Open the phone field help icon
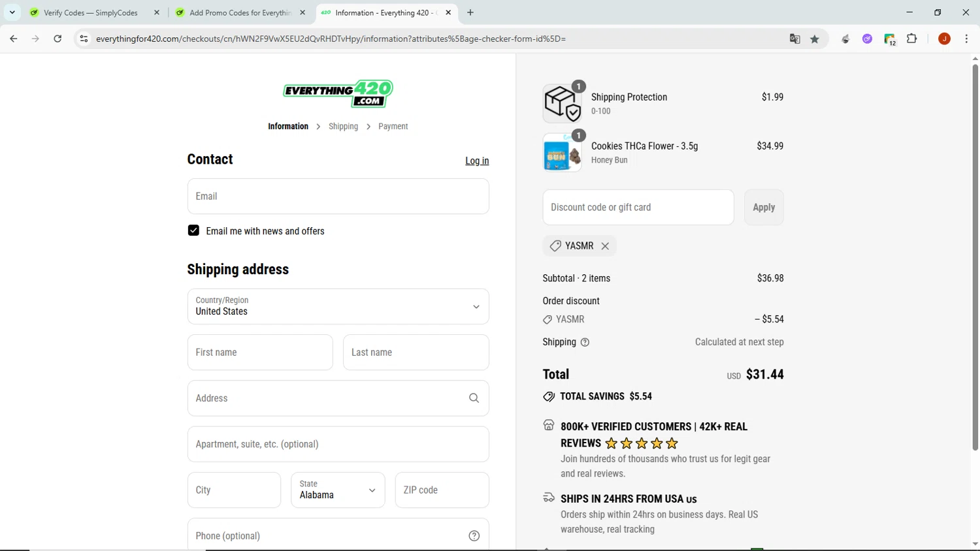The image size is (980, 551). pos(474,536)
